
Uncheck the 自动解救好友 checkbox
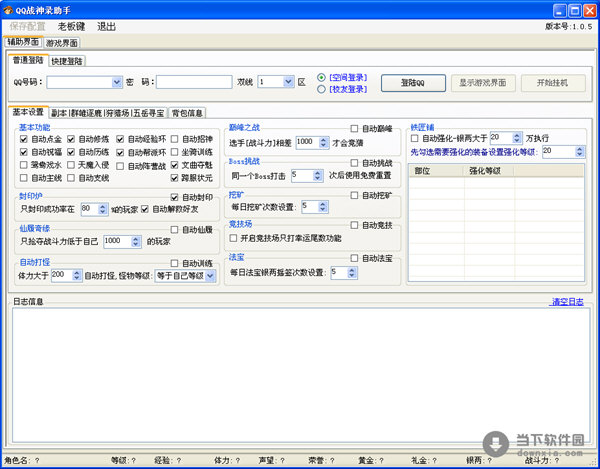(145, 209)
